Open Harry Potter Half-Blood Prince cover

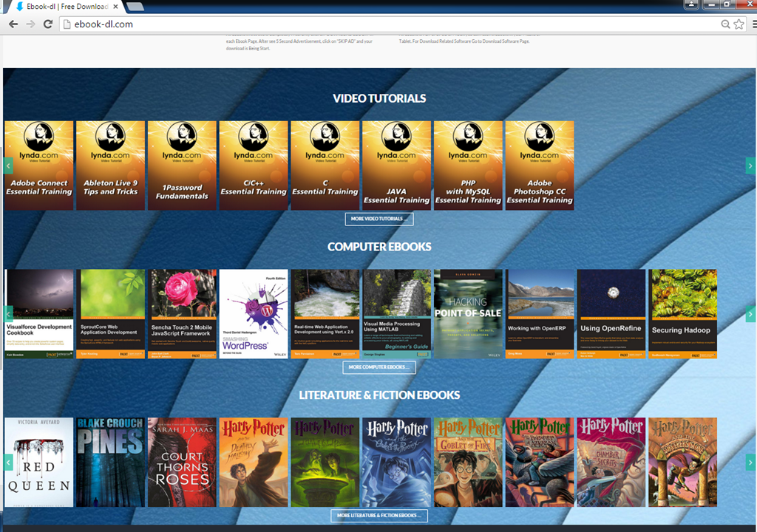[x=325, y=462]
